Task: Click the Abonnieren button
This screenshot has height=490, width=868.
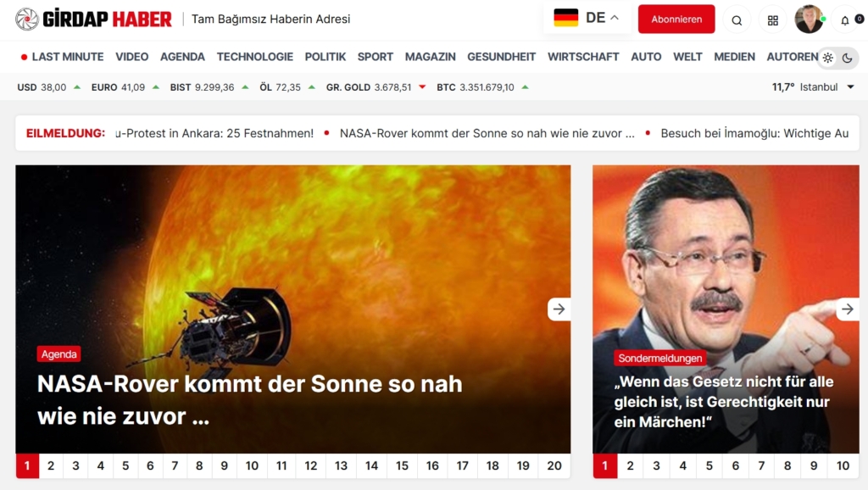Action: coord(676,19)
